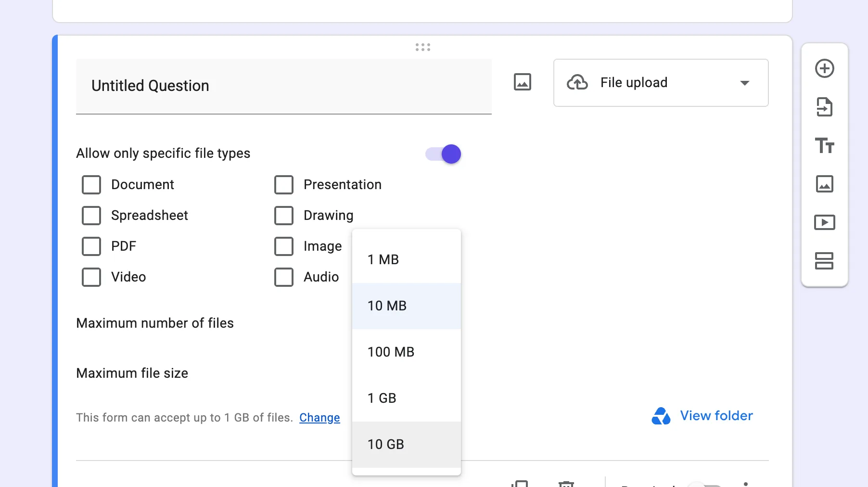Image resolution: width=868 pixels, height=487 pixels.
Task: Open View folder link
Action: (x=716, y=416)
